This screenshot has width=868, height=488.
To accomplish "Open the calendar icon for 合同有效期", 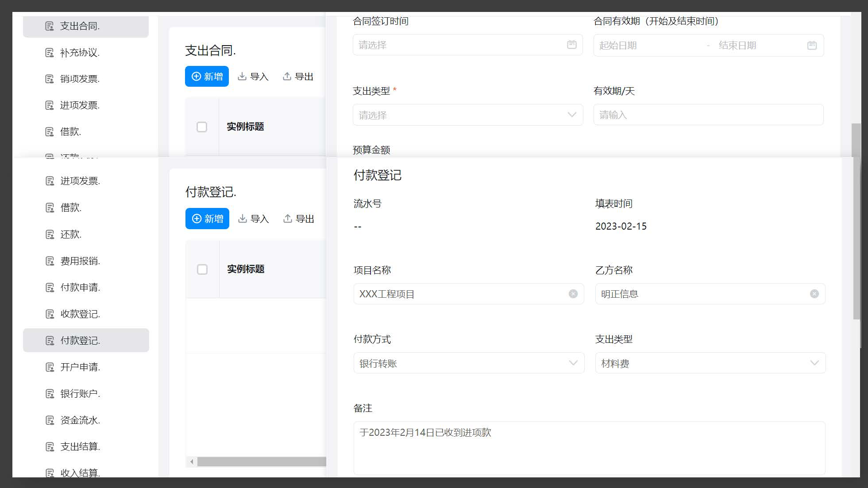I will (812, 45).
